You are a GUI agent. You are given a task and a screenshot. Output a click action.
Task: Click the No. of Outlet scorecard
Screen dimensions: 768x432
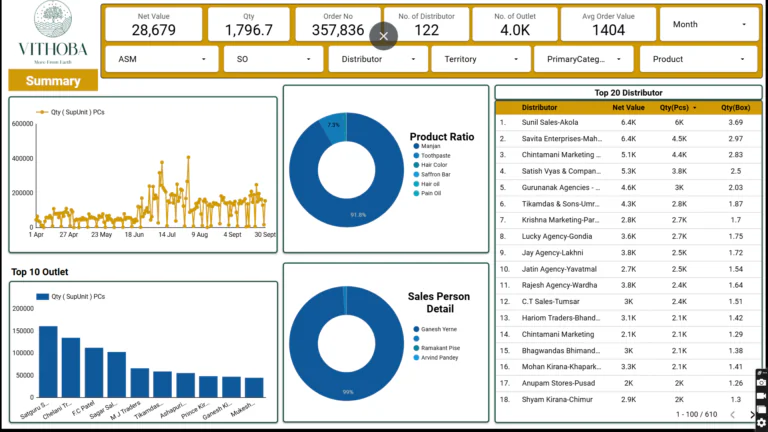click(x=515, y=24)
